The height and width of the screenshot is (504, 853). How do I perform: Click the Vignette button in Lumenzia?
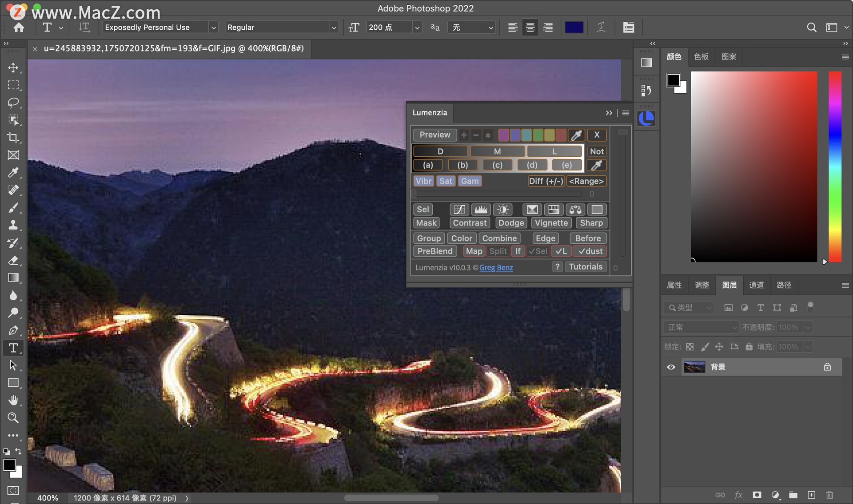pyautogui.click(x=551, y=223)
